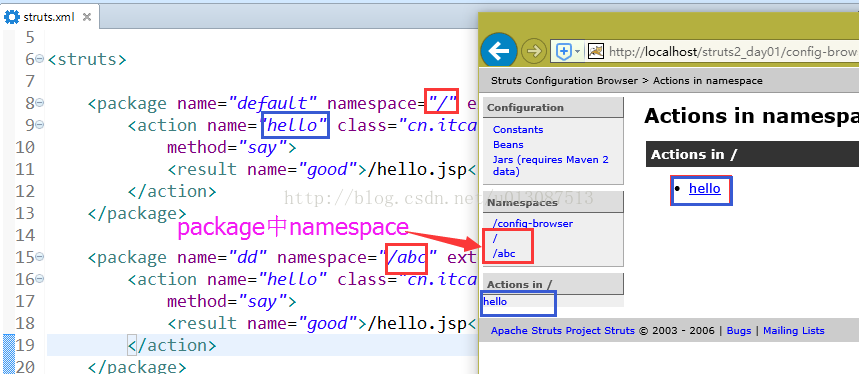Click namespace="/" value on line 8
859x374 pixels.
coord(442,103)
